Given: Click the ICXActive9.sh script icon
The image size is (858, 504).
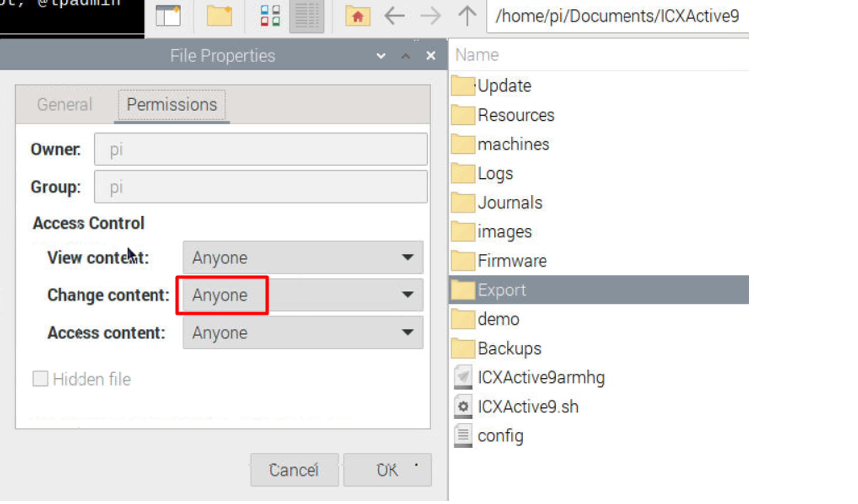Looking at the screenshot, I should click(463, 407).
